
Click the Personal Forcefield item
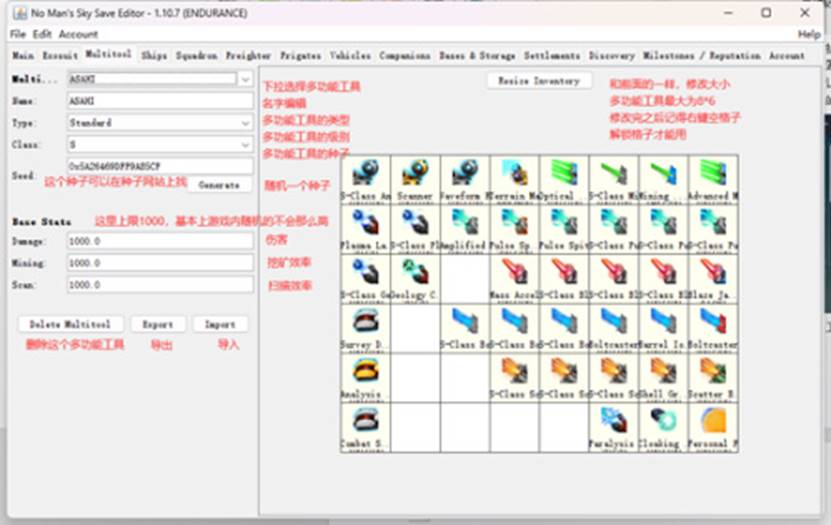tap(713, 427)
